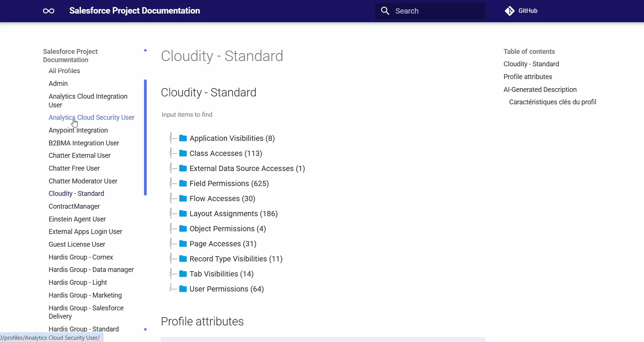Click the Tab Visibilities folder icon
The height and width of the screenshot is (342, 644).
pyautogui.click(x=183, y=274)
